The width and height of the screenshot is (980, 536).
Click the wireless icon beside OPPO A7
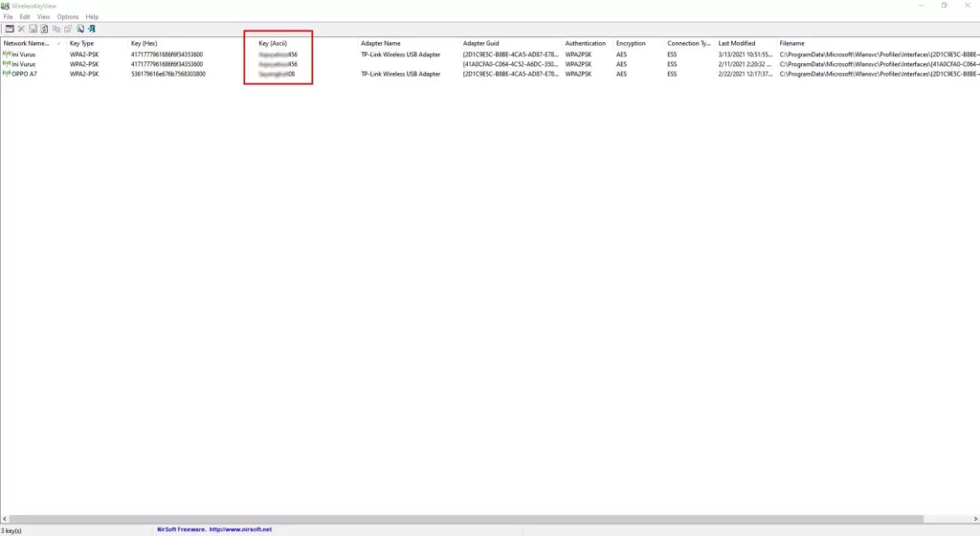(7, 74)
